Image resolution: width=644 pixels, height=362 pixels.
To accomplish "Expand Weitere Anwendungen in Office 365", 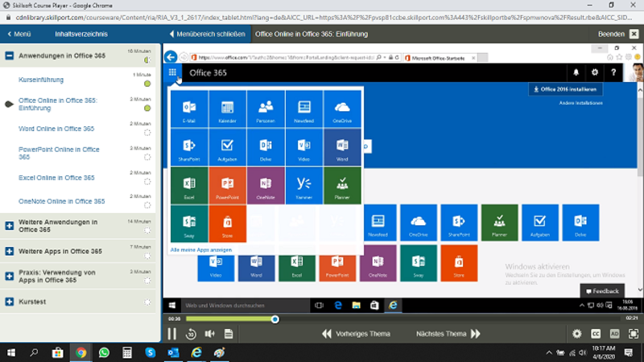I will [x=9, y=226].
